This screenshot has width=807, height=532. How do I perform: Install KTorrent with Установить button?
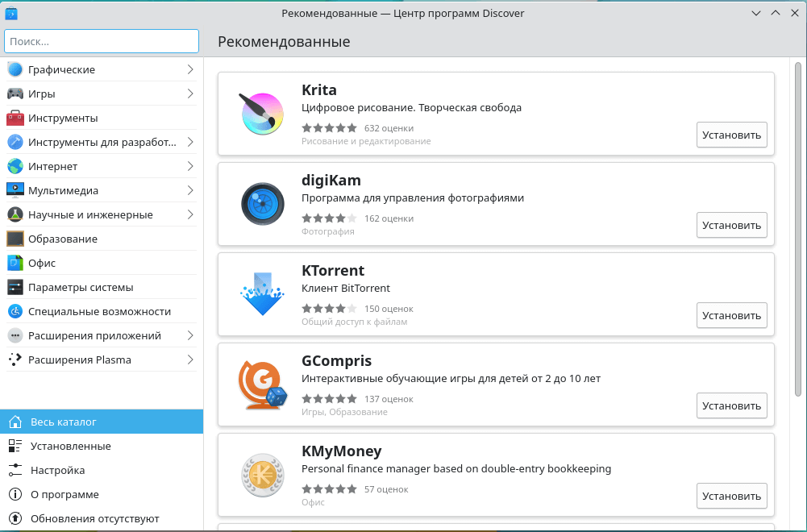731,315
